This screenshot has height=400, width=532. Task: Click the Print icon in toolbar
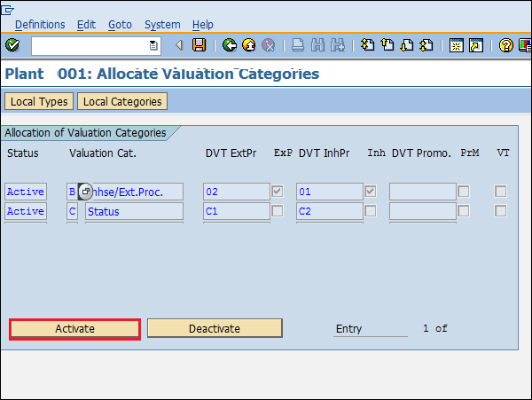(x=299, y=45)
